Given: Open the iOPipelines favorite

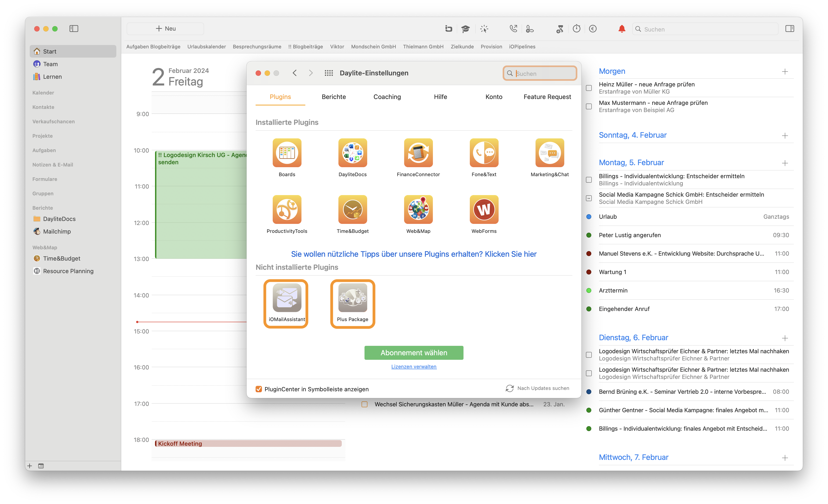Looking at the screenshot, I should point(522,47).
